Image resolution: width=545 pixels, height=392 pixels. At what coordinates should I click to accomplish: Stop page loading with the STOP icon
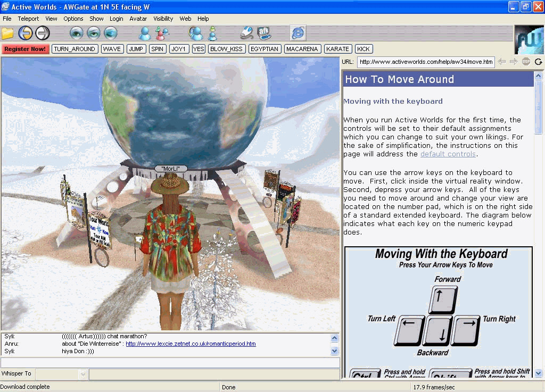coord(526,62)
